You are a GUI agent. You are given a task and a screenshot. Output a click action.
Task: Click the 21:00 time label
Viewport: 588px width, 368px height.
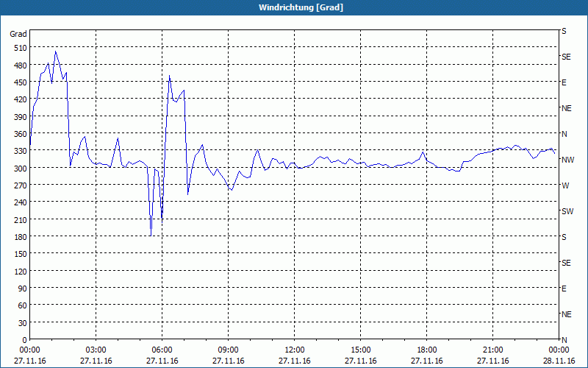point(492,350)
